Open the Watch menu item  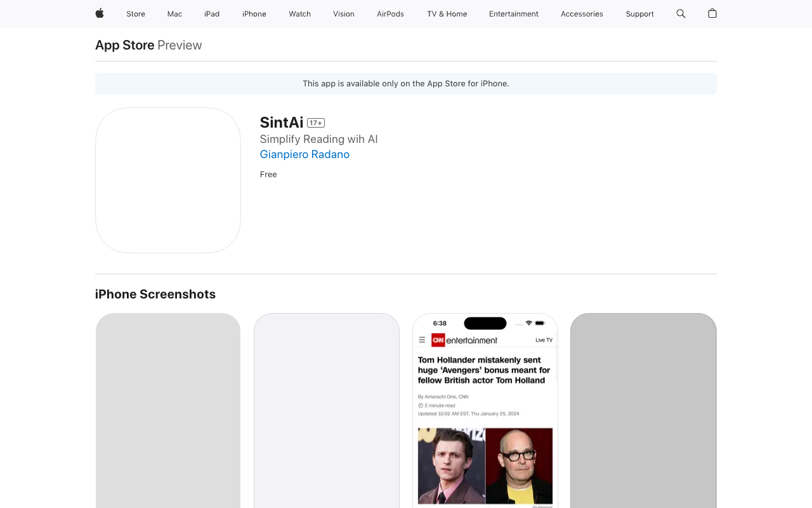pyautogui.click(x=300, y=14)
